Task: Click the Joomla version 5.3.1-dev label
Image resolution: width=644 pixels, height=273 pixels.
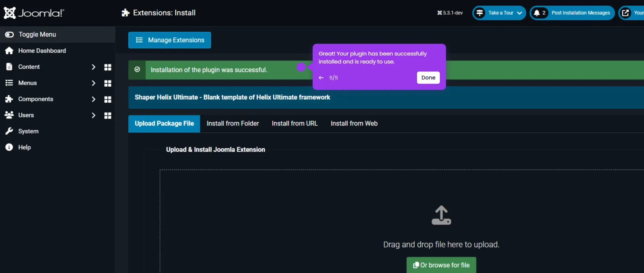Action: pos(450,13)
